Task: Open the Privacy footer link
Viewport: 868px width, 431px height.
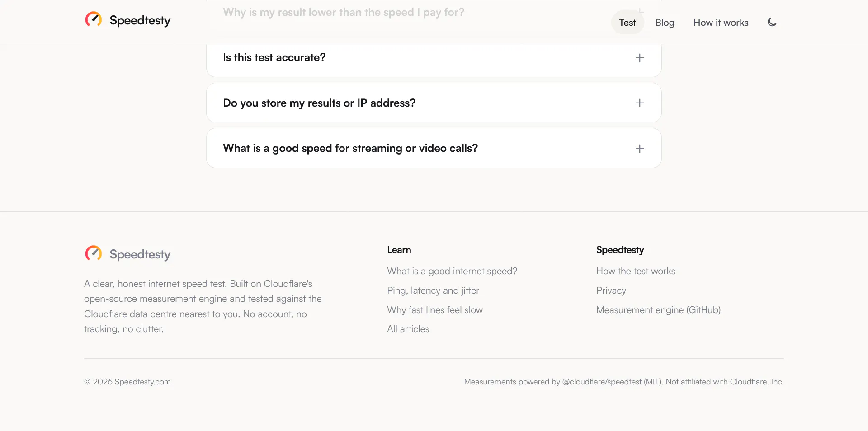Action: (611, 290)
